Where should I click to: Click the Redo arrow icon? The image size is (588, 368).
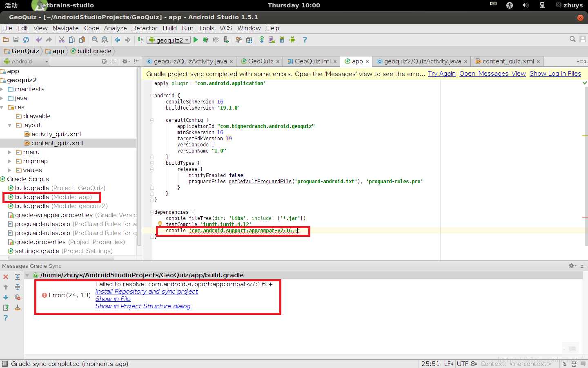(x=49, y=40)
